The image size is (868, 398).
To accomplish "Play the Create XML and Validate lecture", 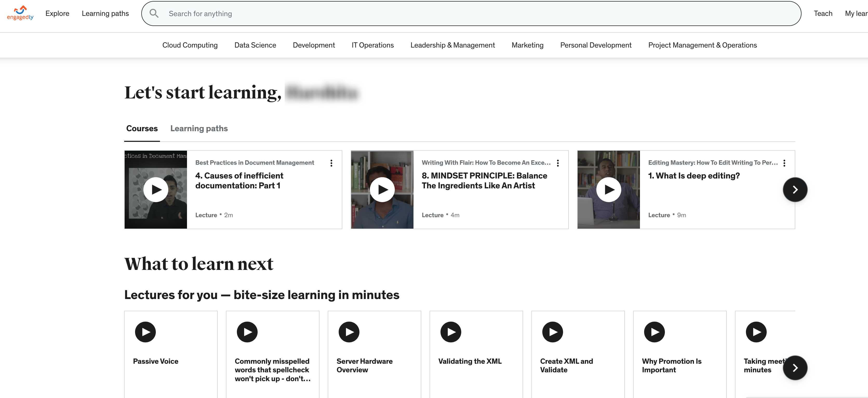I will [553, 332].
